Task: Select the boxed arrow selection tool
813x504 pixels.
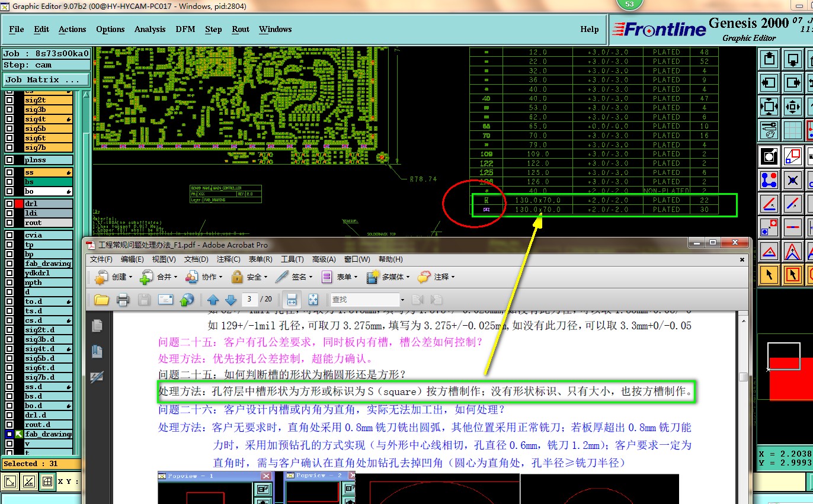Action: point(793,274)
